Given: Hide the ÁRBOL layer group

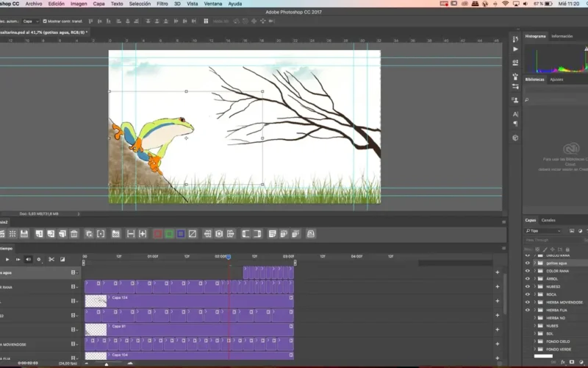Looking at the screenshot, I should point(527,279).
